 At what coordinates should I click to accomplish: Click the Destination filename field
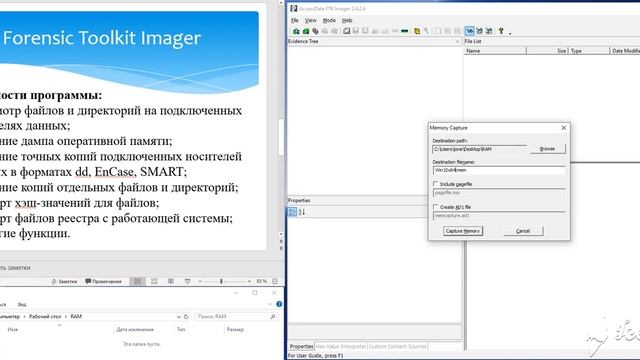click(x=499, y=170)
